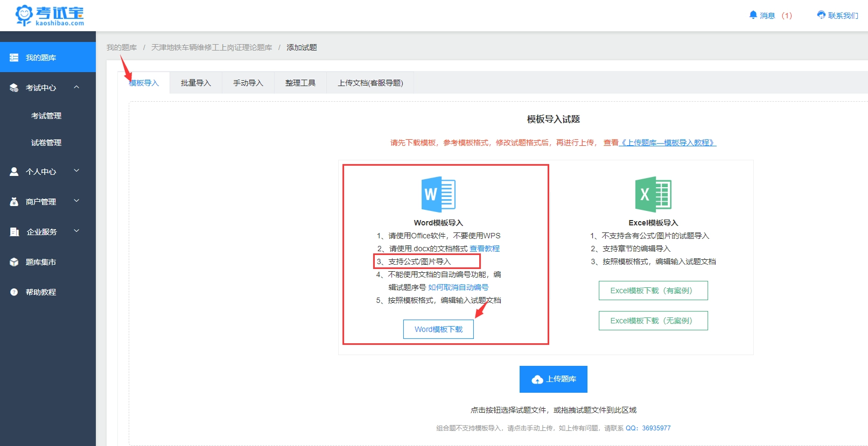Click the contact us headset icon

[821, 15]
